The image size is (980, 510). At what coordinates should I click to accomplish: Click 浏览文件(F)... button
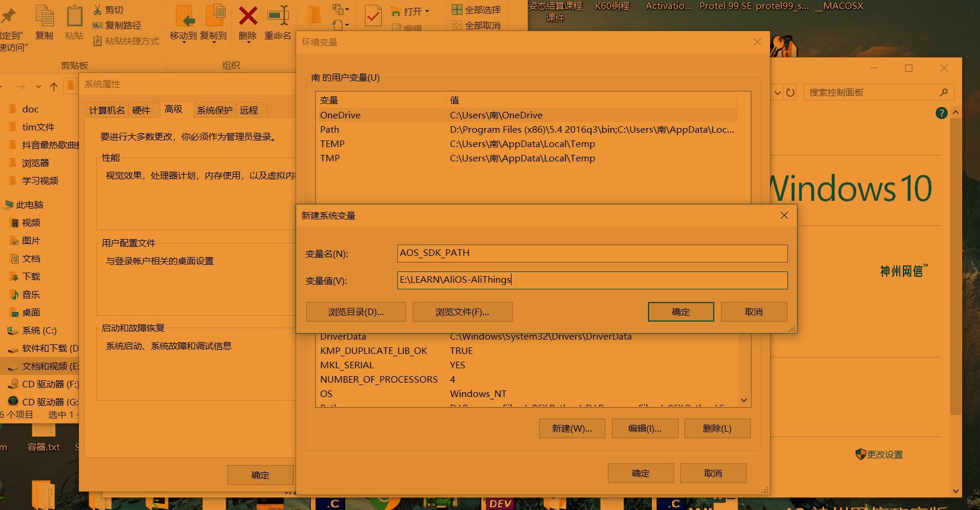pos(462,312)
